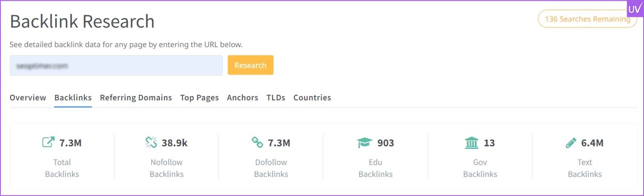Show the Countries tab

click(x=312, y=98)
